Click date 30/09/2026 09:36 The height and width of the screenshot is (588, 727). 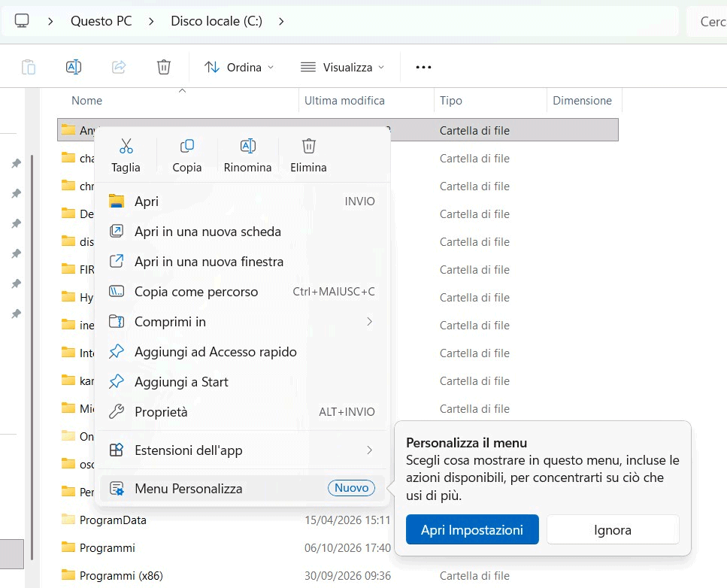[347, 575]
